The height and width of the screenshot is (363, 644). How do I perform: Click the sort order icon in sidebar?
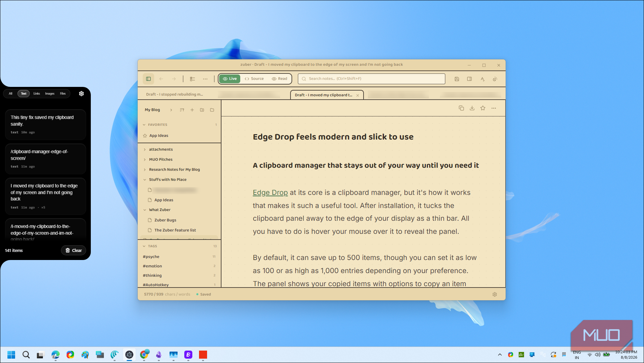[182, 110]
